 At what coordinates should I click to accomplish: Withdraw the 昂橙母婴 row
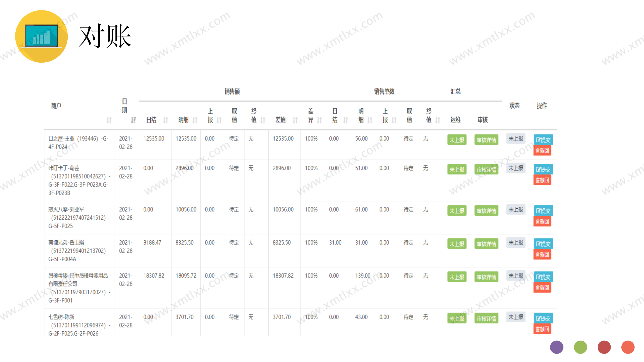tap(542, 288)
